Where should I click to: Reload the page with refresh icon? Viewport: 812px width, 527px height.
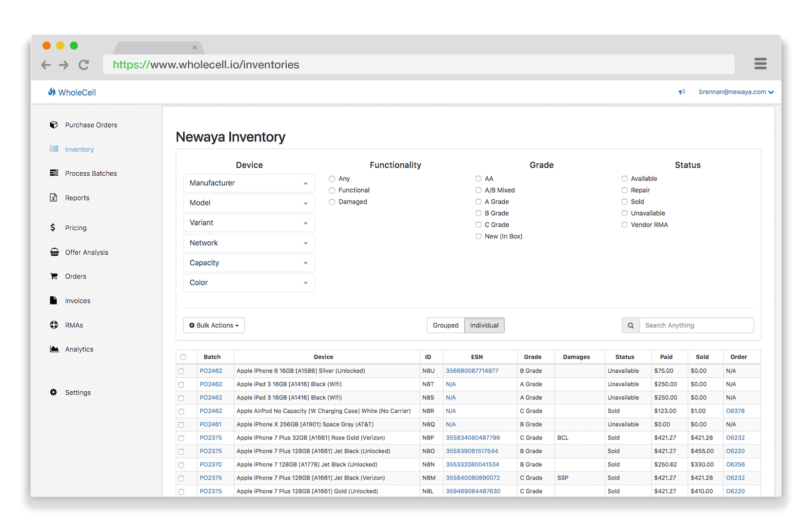[x=84, y=64]
